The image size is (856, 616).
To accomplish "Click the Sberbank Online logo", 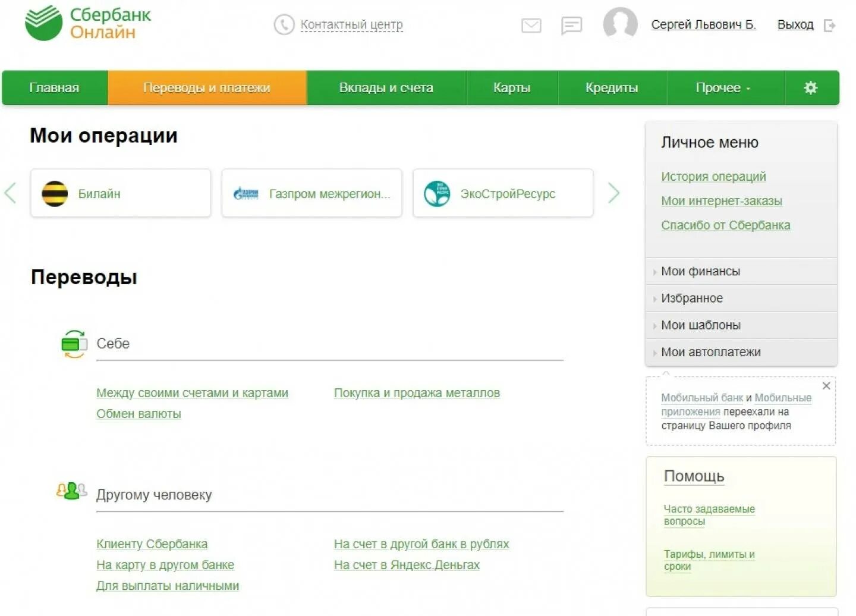I will (88, 23).
